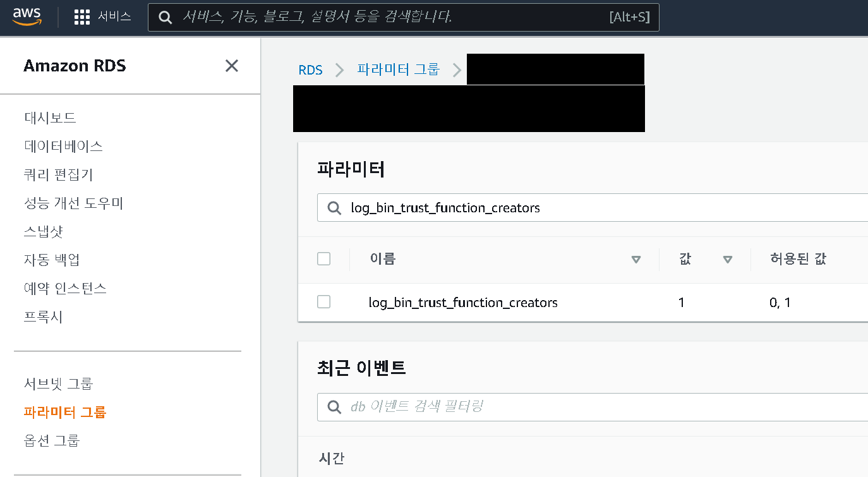Screen dimensions: 868x477
Task: Check the log_bin_trust_function_creators row checkbox
Action: point(324,302)
